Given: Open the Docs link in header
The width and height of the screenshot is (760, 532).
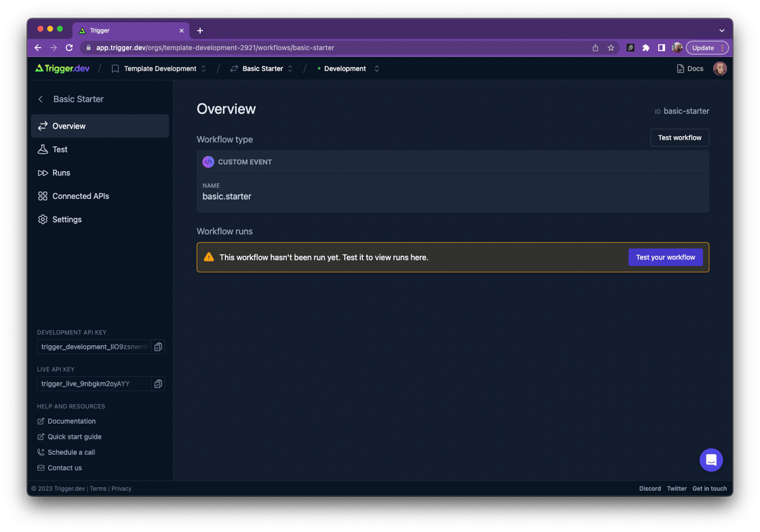Looking at the screenshot, I should point(690,68).
